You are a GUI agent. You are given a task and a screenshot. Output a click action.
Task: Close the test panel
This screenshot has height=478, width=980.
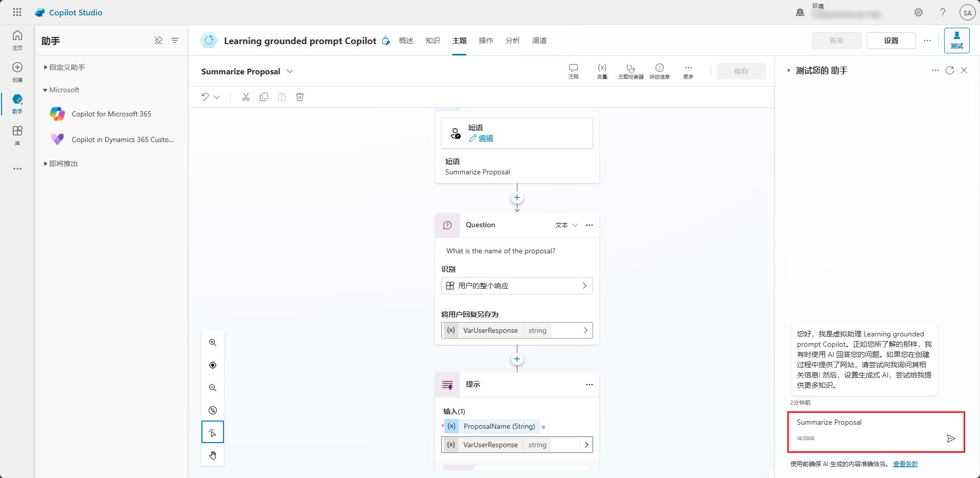coord(964,70)
